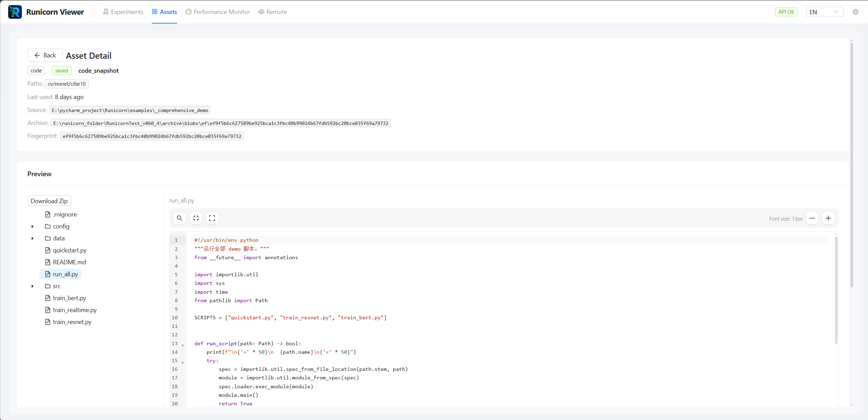The height and width of the screenshot is (420, 868).
Task: Fold the try block at line 15
Action: 183,362
